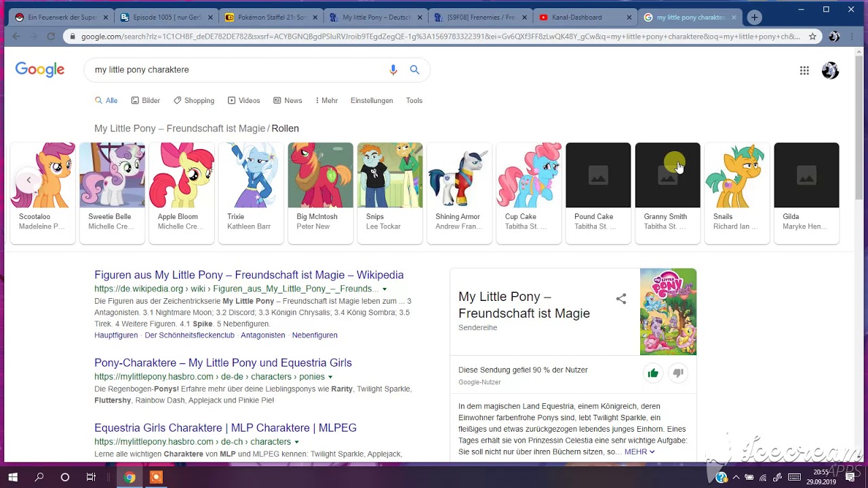Select the Trixie character card
The width and height of the screenshot is (868, 488).
251,192
